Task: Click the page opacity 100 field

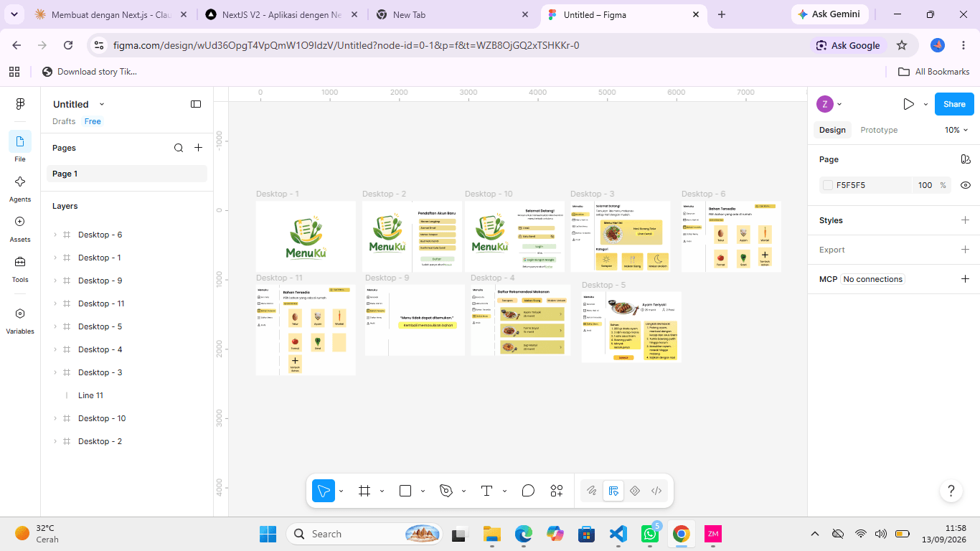Action: [925, 185]
